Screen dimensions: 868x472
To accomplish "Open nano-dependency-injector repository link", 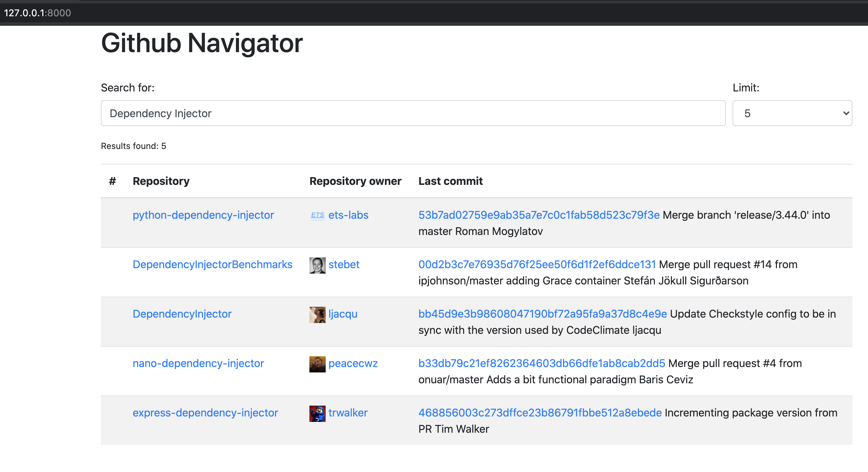I will pos(198,363).
